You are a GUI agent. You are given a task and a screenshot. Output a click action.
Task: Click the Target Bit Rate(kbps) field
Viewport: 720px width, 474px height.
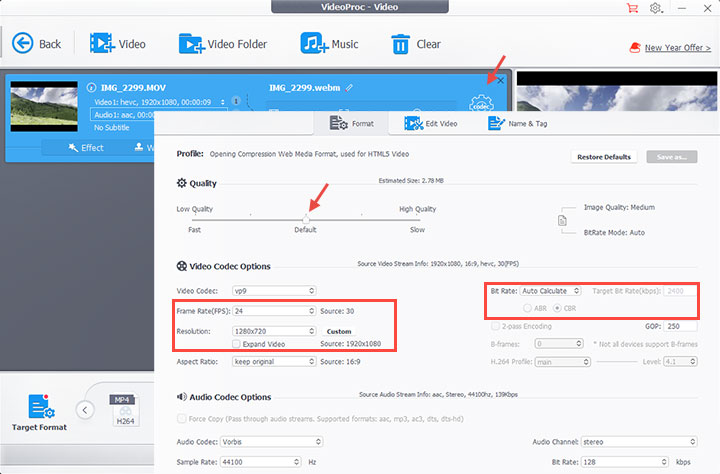click(x=681, y=291)
